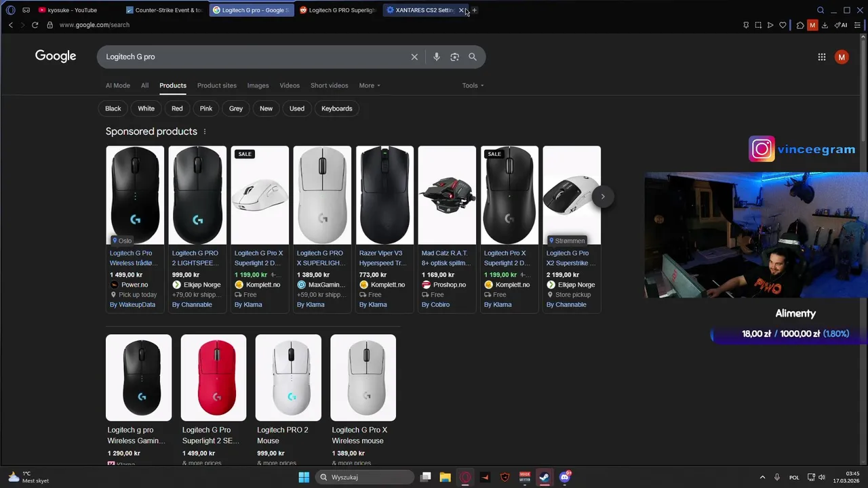Open downloads panel in browser toolbar
Image resolution: width=868 pixels, height=488 pixels.
825,25
